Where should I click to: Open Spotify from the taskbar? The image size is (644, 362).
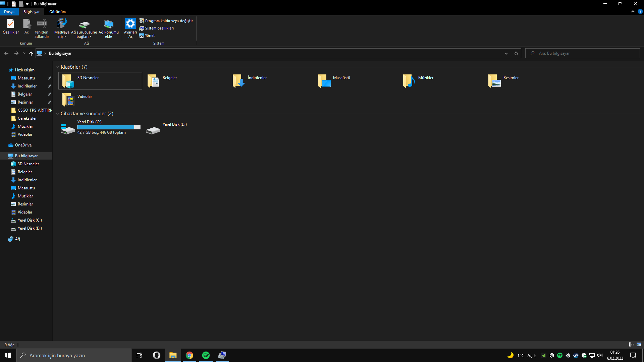pos(206,355)
